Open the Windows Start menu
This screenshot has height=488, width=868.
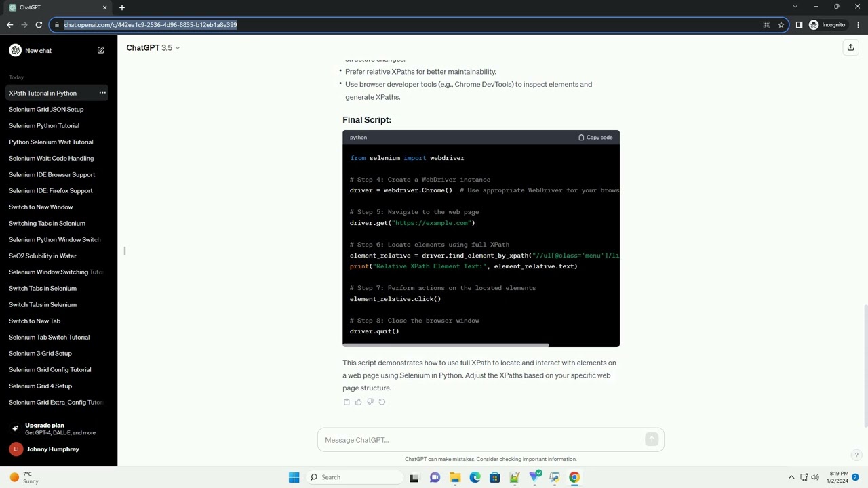pyautogui.click(x=294, y=477)
